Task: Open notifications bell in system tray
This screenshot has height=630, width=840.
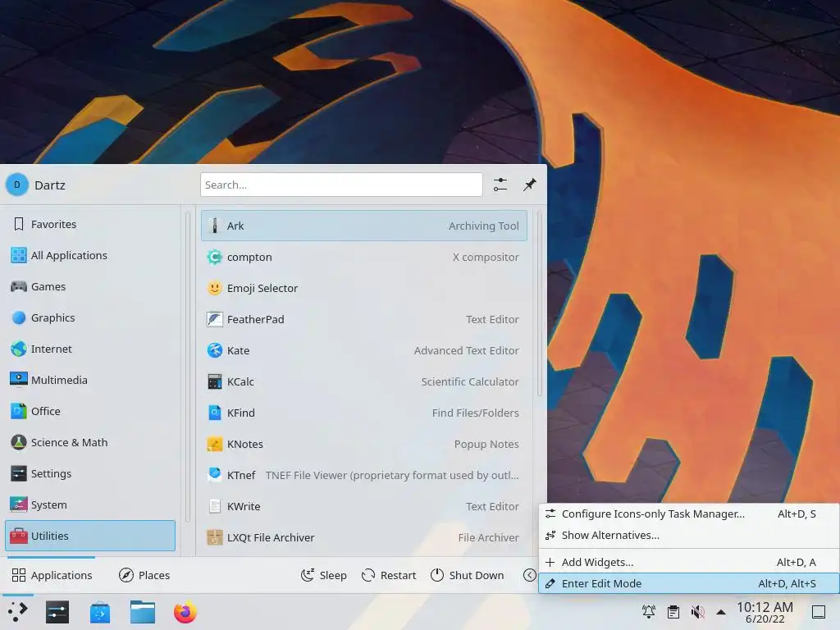Action: click(649, 611)
